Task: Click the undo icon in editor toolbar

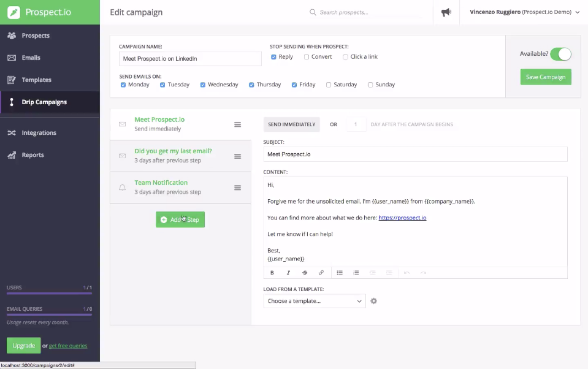Action: (407, 273)
